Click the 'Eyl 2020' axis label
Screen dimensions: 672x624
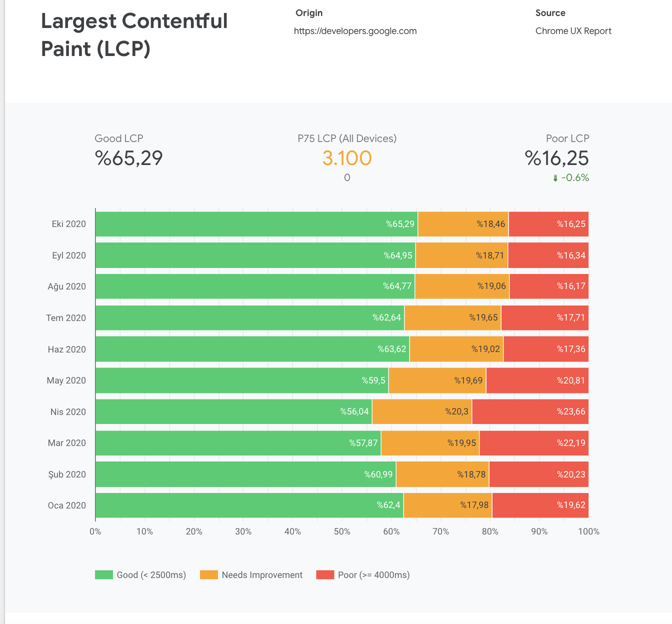click(x=69, y=255)
